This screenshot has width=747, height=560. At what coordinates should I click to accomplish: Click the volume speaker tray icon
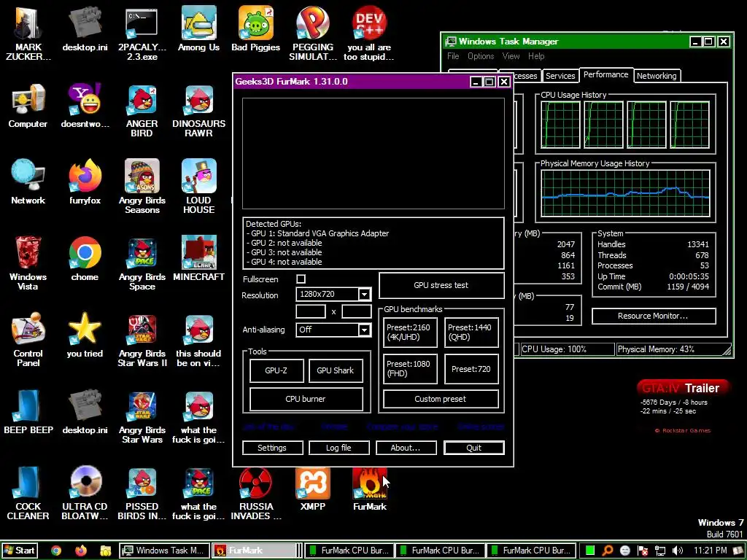677,551
